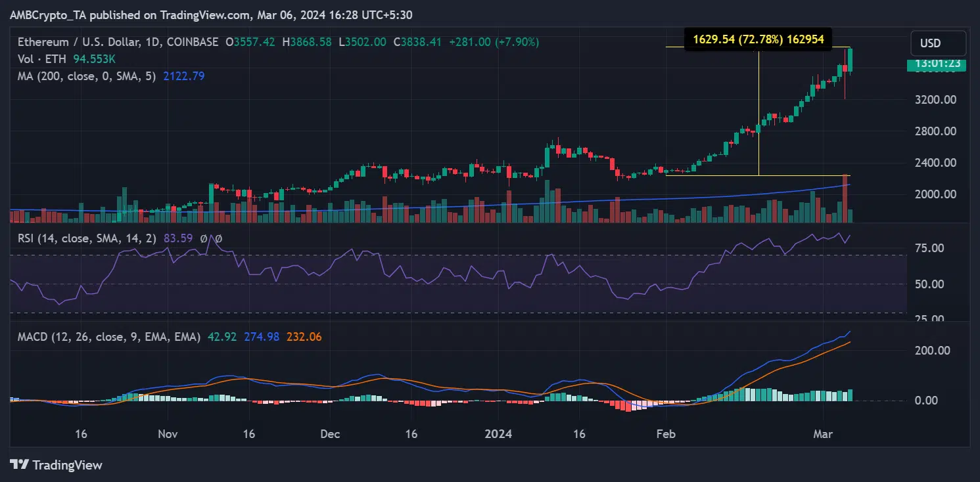980x482 pixels.
Task: Click the Mar label on the time axis
Action: pos(823,434)
